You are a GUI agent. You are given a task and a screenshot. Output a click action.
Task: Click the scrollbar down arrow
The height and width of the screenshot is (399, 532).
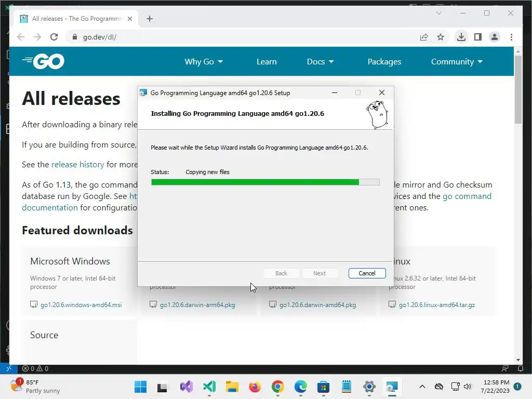point(518,360)
